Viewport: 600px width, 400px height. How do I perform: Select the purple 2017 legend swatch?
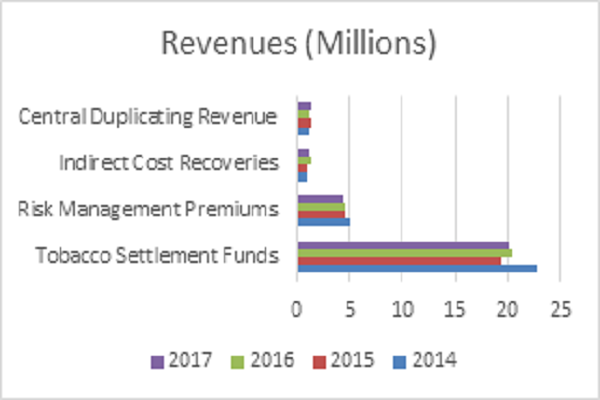tap(157, 362)
